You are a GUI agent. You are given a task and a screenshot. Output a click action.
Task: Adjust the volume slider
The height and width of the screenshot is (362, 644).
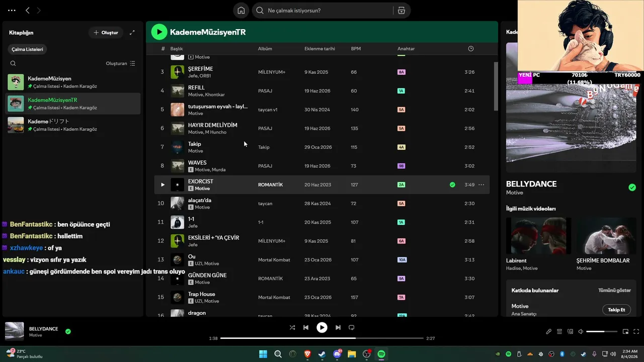tap(602, 331)
